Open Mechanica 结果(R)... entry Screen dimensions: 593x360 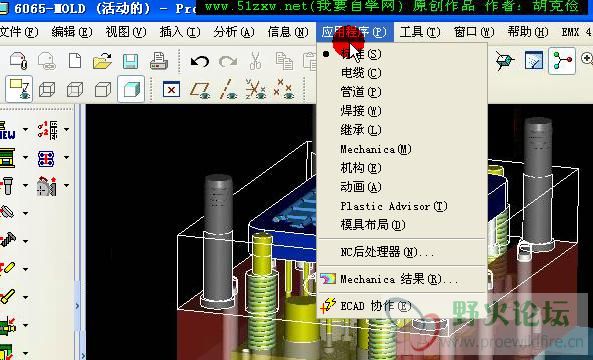(402, 279)
